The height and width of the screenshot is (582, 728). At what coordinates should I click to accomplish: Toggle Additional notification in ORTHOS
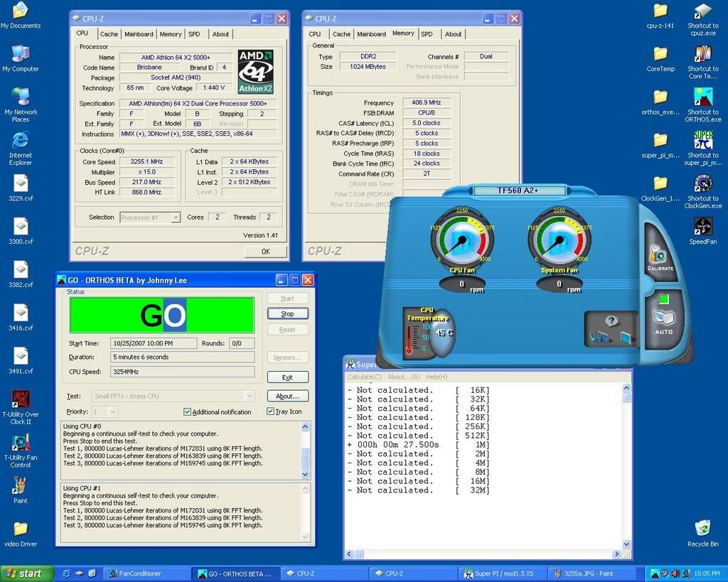click(186, 411)
